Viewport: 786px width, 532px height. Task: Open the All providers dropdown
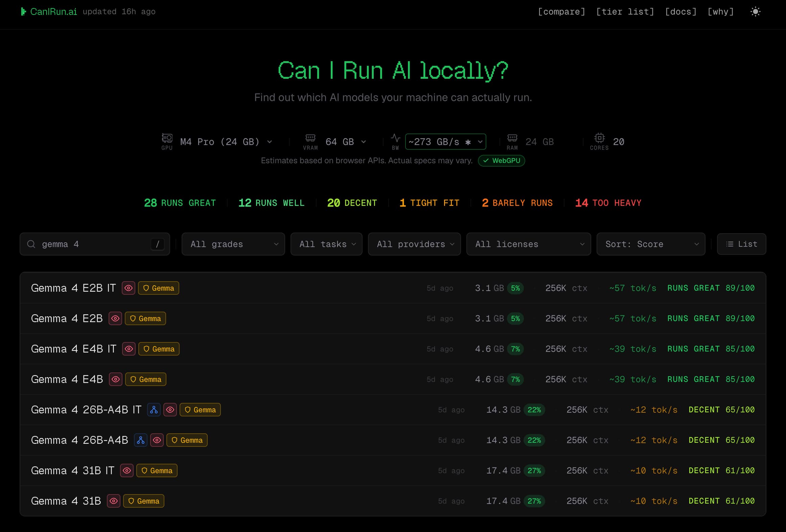414,244
